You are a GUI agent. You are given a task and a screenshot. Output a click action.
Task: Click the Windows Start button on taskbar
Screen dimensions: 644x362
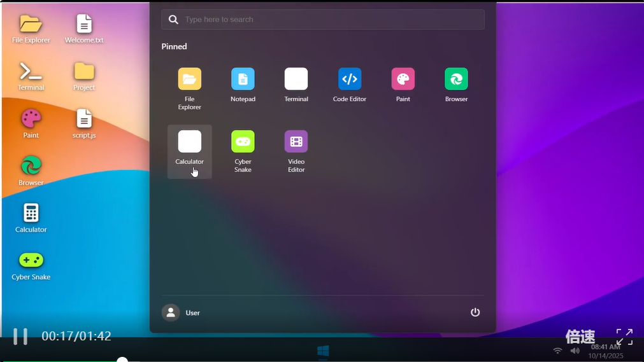[x=323, y=351]
